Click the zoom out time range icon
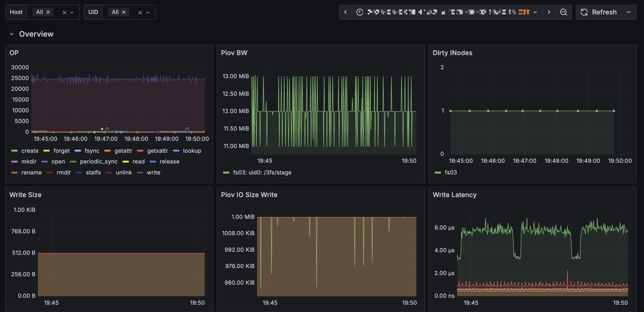 (563, 12)
